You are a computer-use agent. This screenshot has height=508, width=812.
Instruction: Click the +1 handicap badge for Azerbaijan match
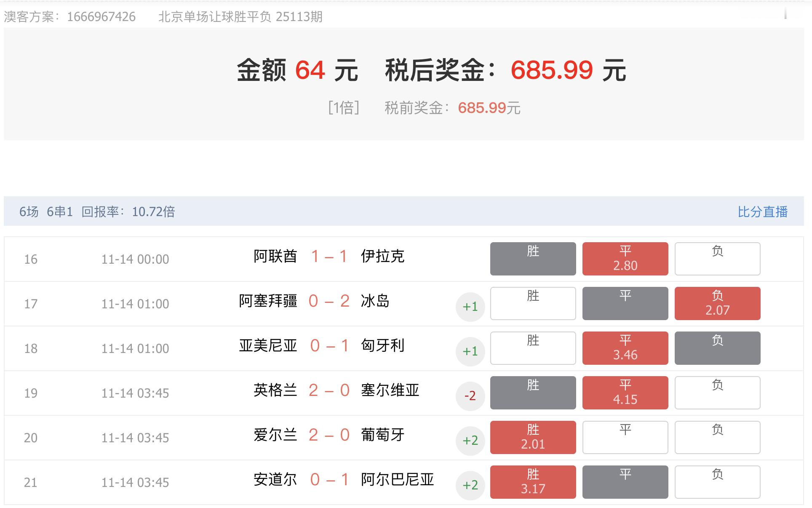coord(470,306)
